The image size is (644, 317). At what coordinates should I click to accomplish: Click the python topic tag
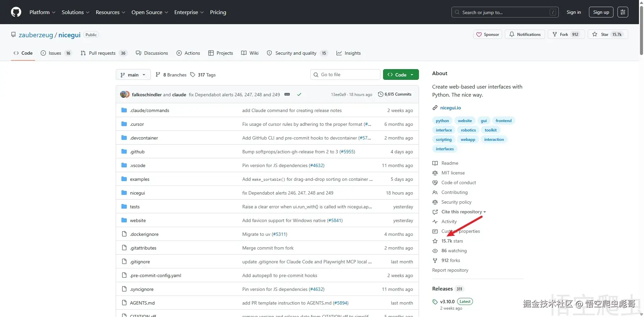(442, 121)
